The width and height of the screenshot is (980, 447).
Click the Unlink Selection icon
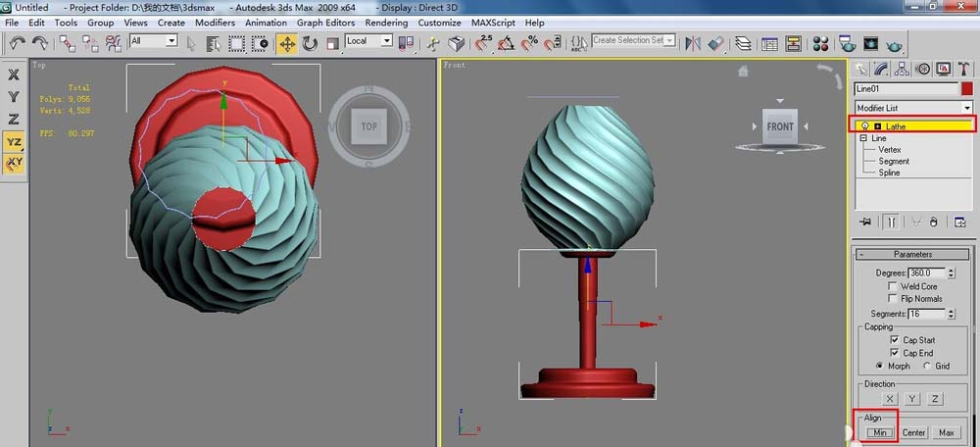[x=90, y=43]
